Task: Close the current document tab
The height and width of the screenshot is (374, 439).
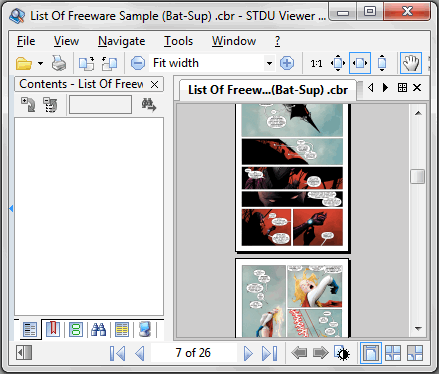Action: [x=417, y=88]
